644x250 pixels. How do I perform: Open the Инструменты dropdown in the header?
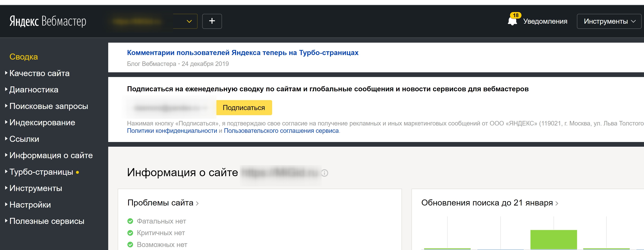[x=609, y=21]
